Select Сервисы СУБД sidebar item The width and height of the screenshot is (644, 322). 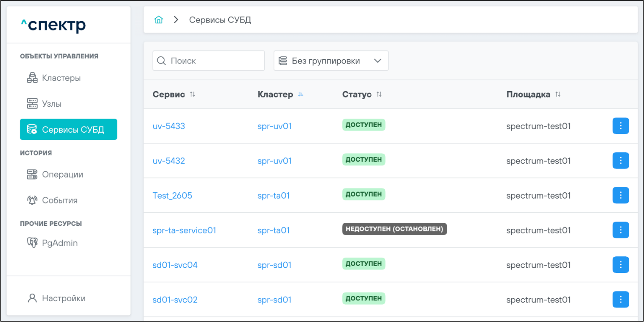pyautogui.click(x=68, y=130)
